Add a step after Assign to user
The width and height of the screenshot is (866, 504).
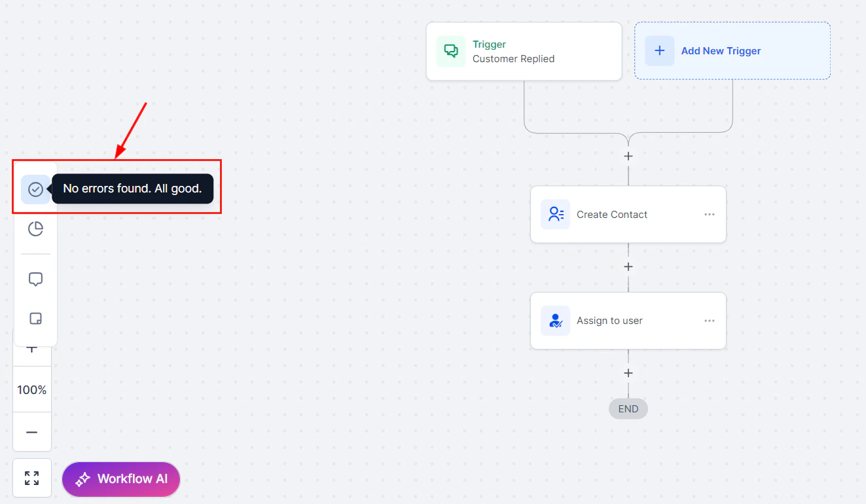[628, 373]
